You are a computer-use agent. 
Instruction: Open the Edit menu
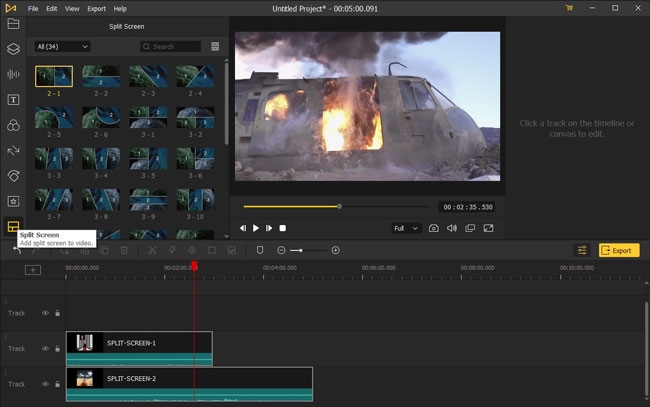coord(51,8)
